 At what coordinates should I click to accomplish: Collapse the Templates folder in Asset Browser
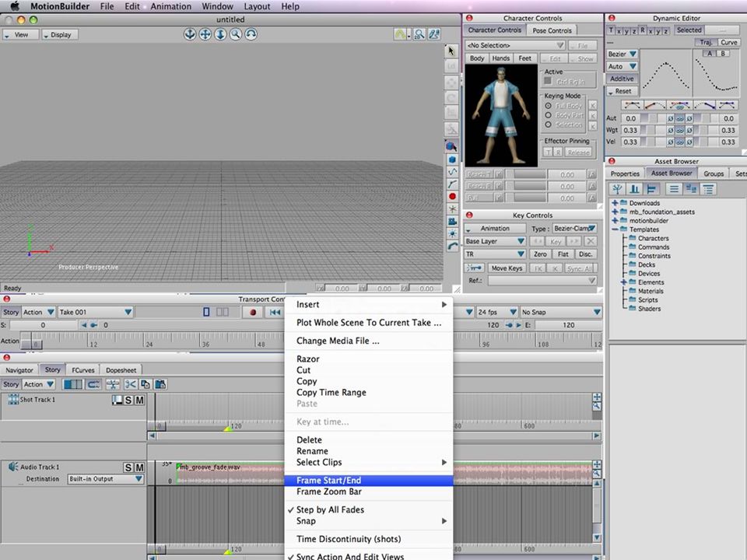tap(615, 229)
